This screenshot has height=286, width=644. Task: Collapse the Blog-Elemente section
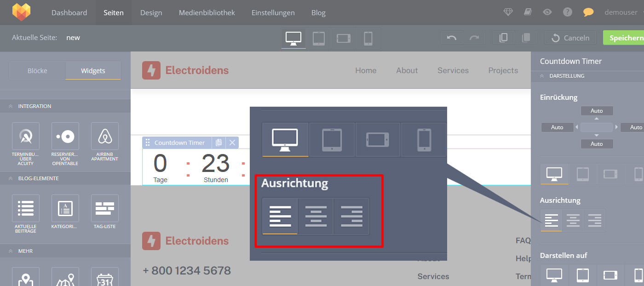(11, 178)
